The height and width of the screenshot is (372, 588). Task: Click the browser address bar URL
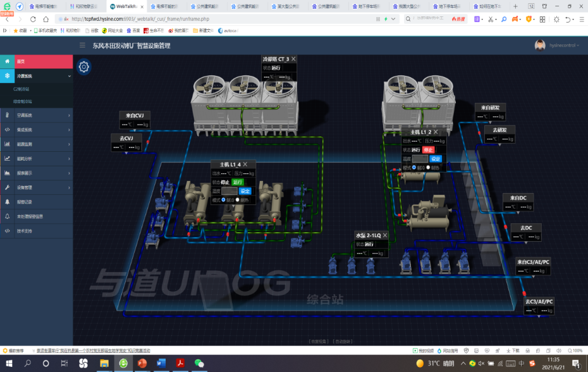click(x=140, y=19)
